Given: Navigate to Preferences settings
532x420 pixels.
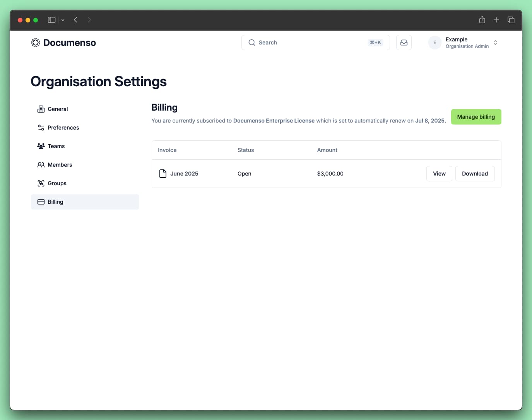Looking at the screenshot, I should click(63, 128).
